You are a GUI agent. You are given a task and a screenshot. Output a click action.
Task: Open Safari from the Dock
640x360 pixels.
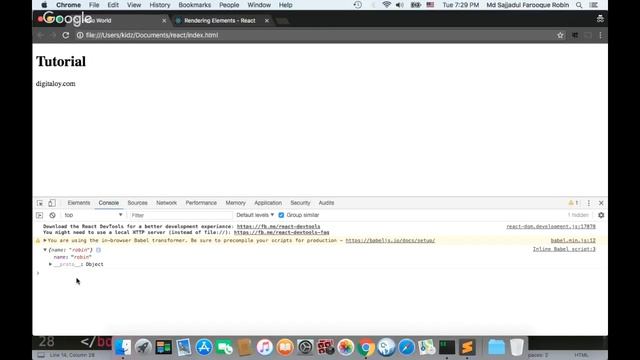[407, 347]
